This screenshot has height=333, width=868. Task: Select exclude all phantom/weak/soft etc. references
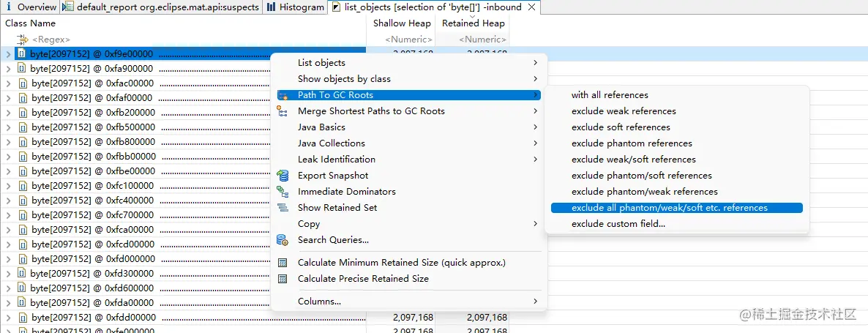tap(669, 208)
